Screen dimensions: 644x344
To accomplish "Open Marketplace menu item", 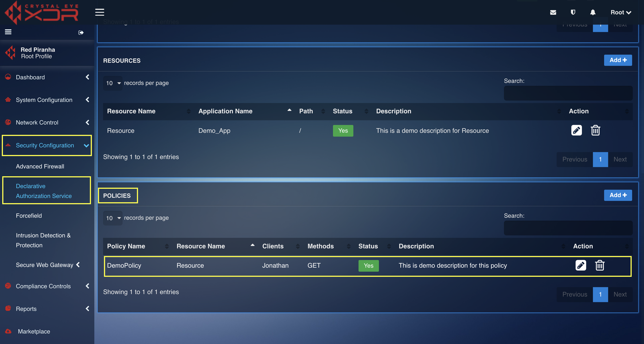I will tap(34, 331).
